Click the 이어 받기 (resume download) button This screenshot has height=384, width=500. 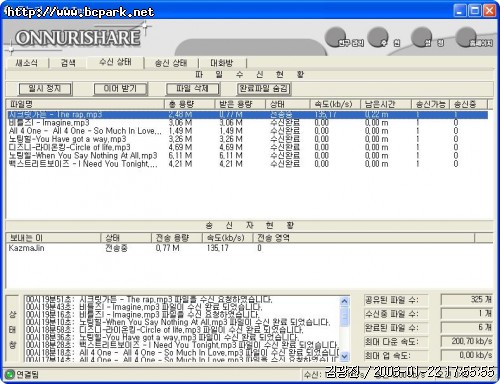coord(120,89)
